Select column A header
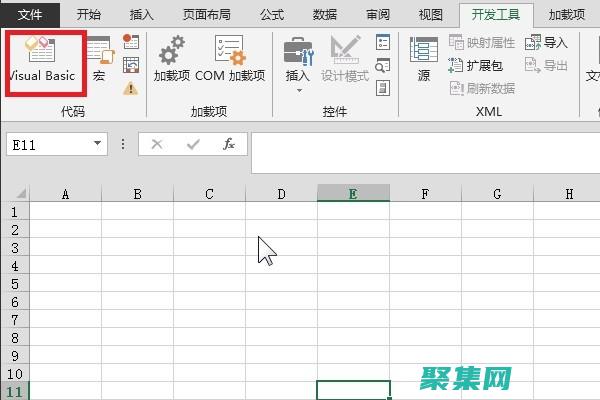 coord(65,193)
